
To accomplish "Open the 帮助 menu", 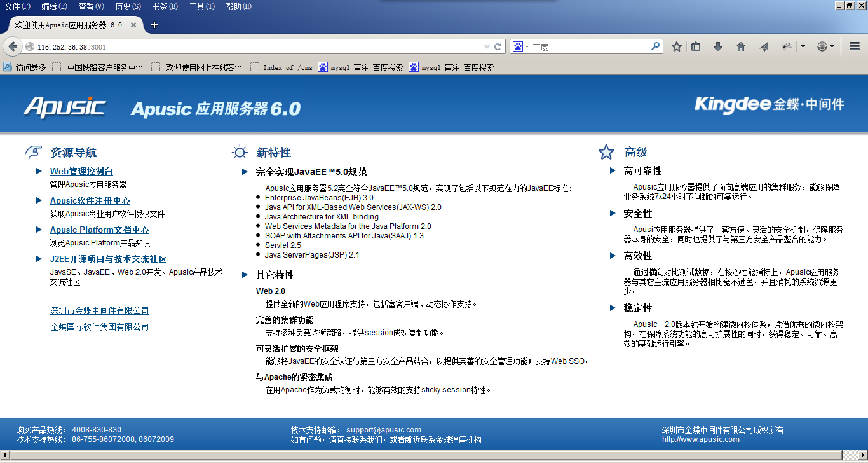I will coord(238,6).
